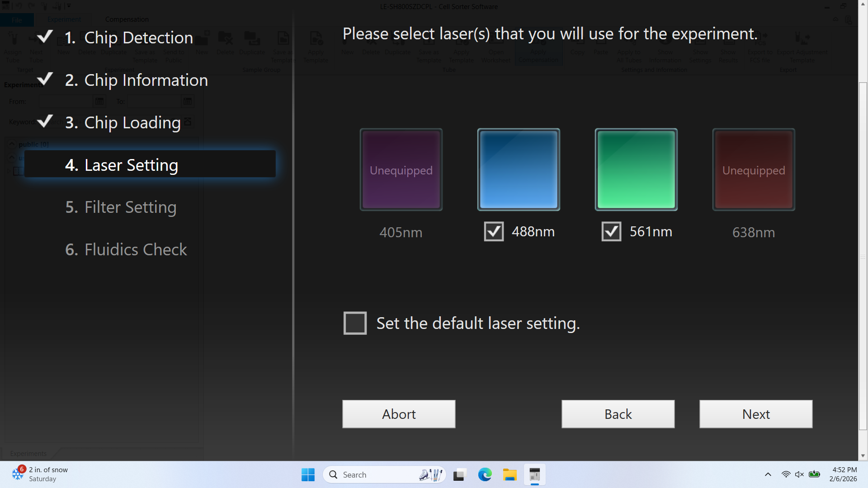Click the scrollbar down arrow at right edge
Image resolution: width=868 pixels, height=488 pixels.
(x=863, y=456)
